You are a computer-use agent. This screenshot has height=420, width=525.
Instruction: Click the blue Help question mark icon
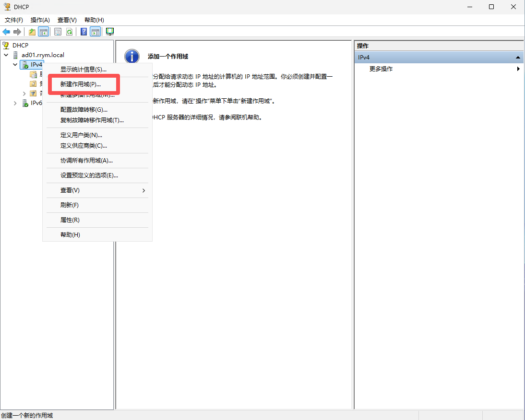(x=84, y=32)
